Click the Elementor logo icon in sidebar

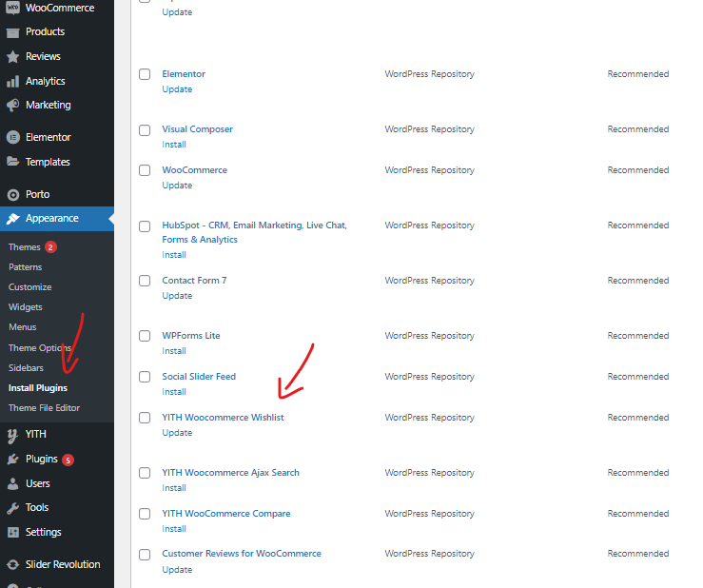click(13, 137)
